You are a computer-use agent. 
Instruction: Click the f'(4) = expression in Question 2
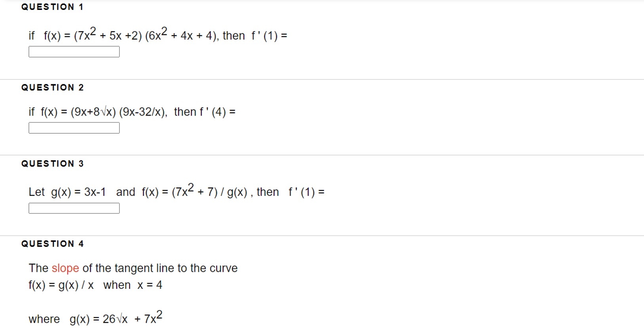(x=217, y=112)
